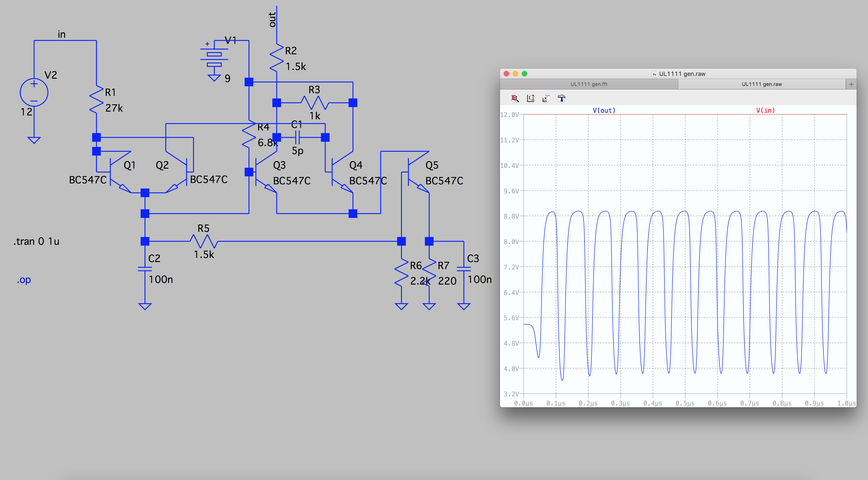Screen dimensions: 868x480
Task: Click the 1k value of R3
Action: point(315,116)
